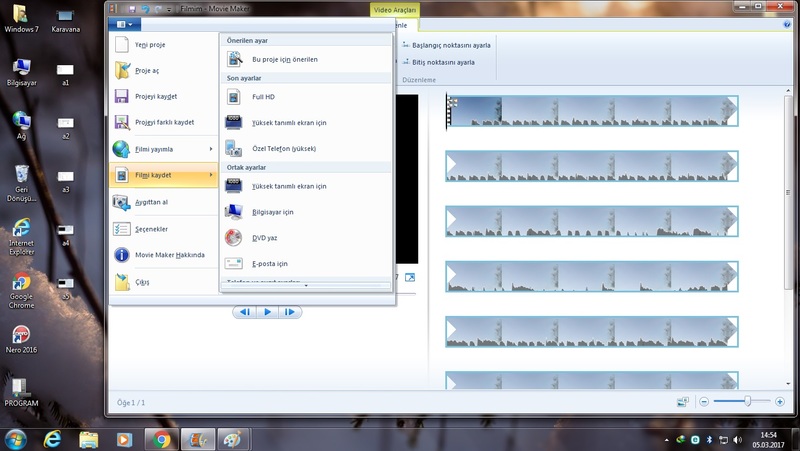Click the Play button under preview

(267, 312)
